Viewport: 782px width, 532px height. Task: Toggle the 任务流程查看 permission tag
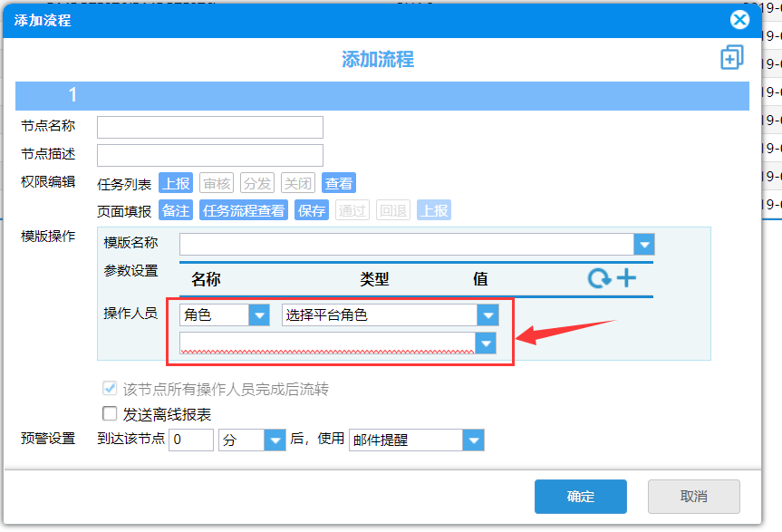click(244, 210)
